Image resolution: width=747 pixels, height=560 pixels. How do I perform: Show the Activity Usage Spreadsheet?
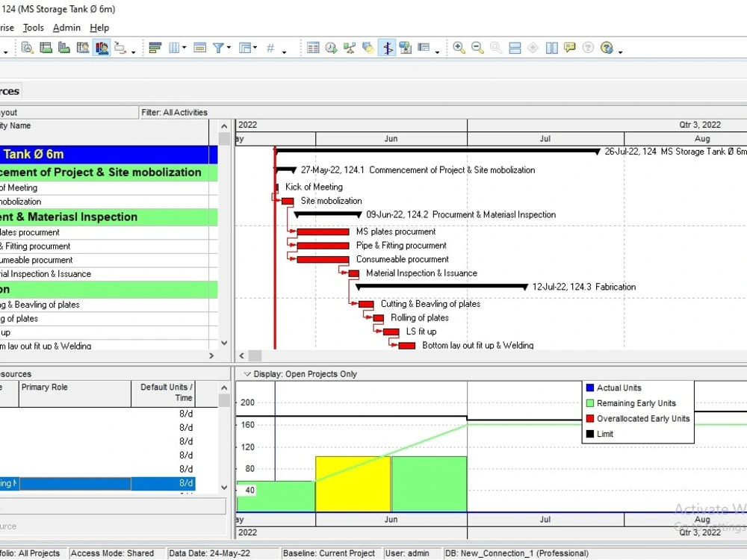click(64, 48)
